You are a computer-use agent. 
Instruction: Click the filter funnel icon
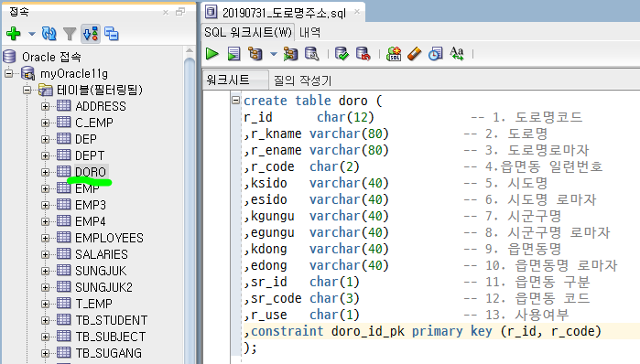pos(70,34)
